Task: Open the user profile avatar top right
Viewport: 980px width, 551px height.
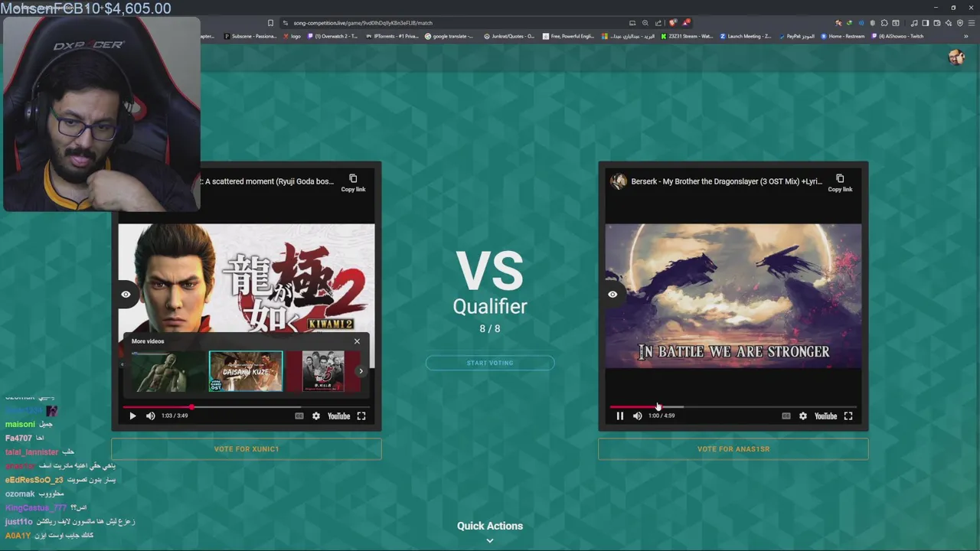Action: click(955, 57)
